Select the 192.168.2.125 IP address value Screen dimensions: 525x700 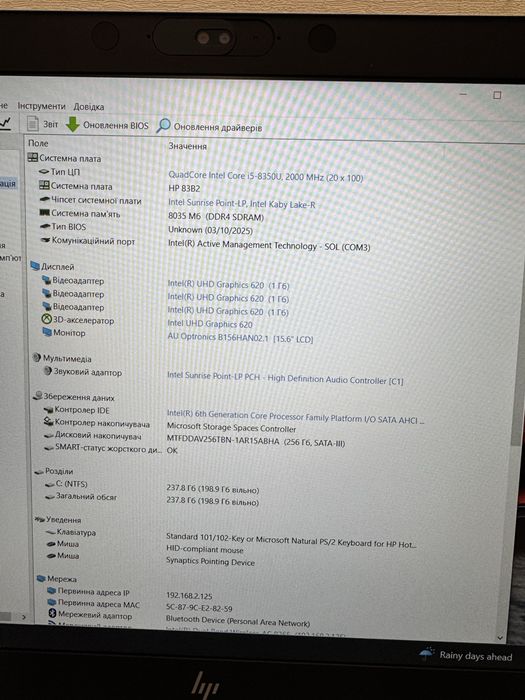point(189,596)
